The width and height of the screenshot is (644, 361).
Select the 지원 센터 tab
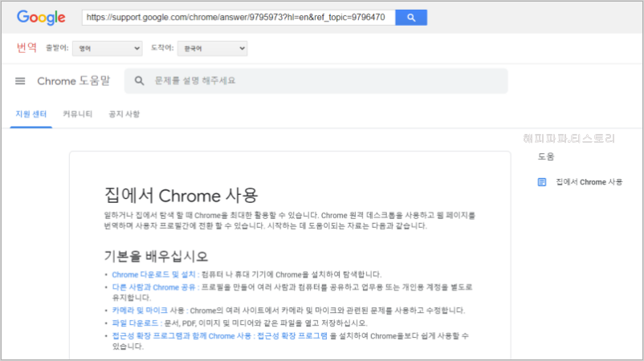(31, 114)
